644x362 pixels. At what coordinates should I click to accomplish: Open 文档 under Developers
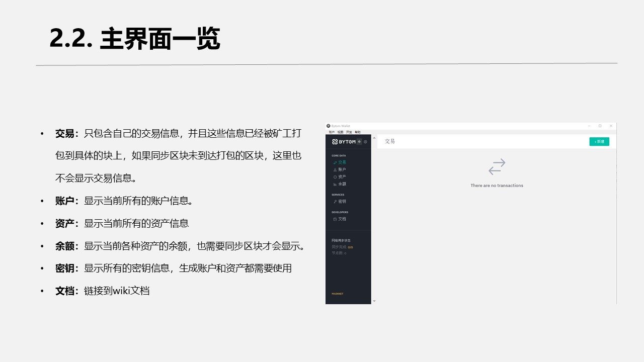[340, 219]
